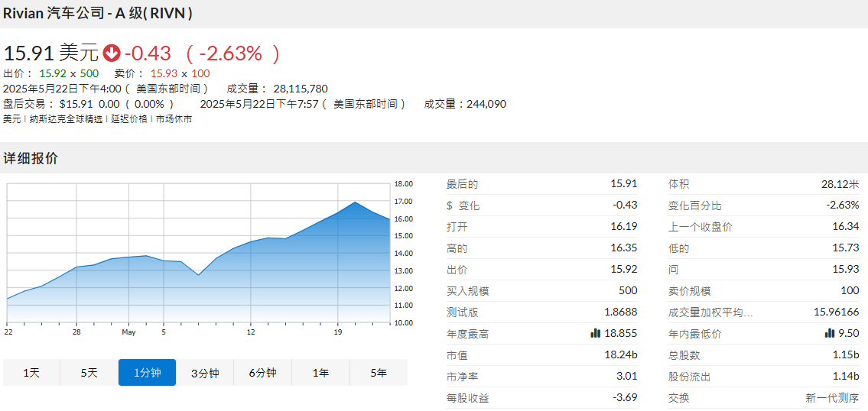This screenshot has width=868, height=411.
Task: Click the 股份流出 value 1.14b
Action: tap(846, 377)
